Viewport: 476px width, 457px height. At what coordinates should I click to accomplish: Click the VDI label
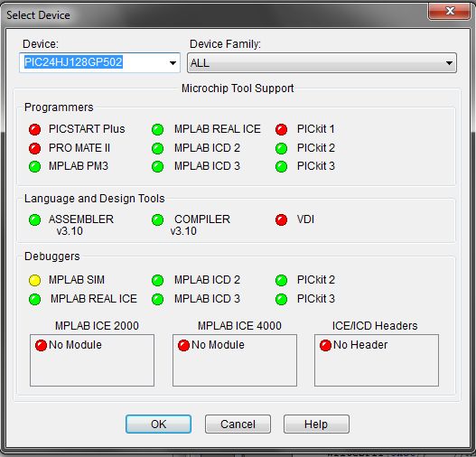click(305, 219)
